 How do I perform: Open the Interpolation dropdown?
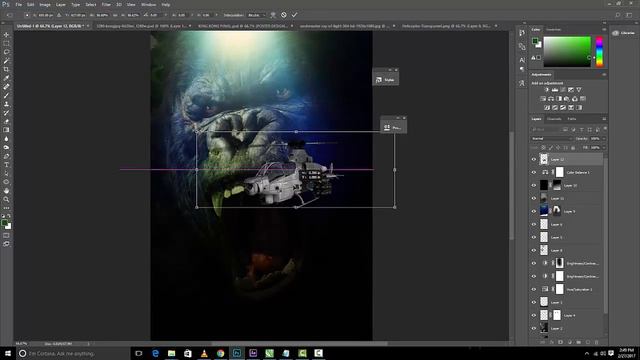(256, 15)
